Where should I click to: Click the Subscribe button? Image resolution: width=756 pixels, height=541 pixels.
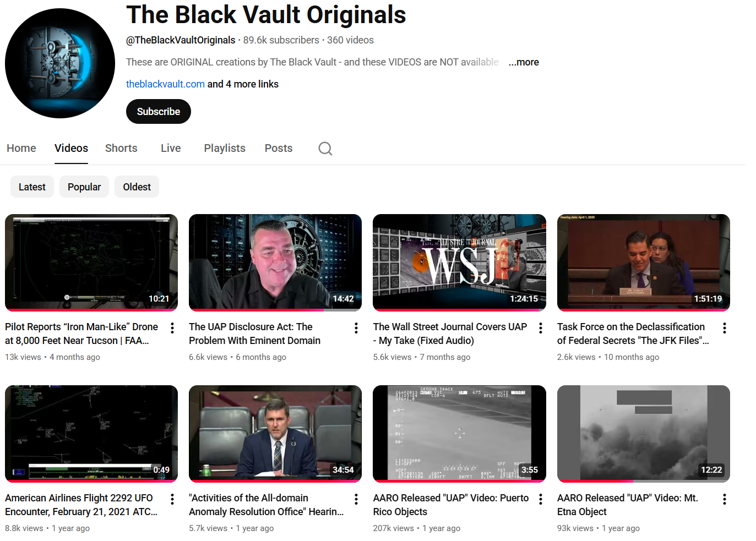tap(159, 112)
